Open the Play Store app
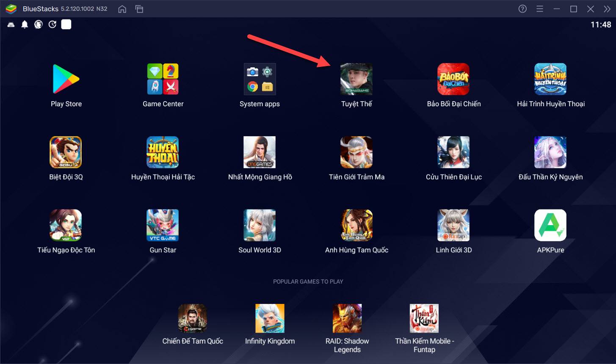This screenshot has width=616, height=364. coord(66,79)
